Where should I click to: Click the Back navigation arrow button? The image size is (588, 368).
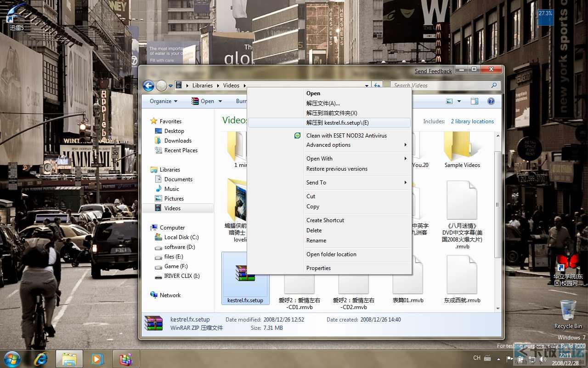tap(148, 86)
